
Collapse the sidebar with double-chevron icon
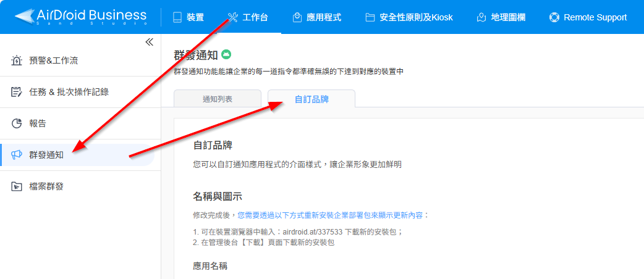150,42
